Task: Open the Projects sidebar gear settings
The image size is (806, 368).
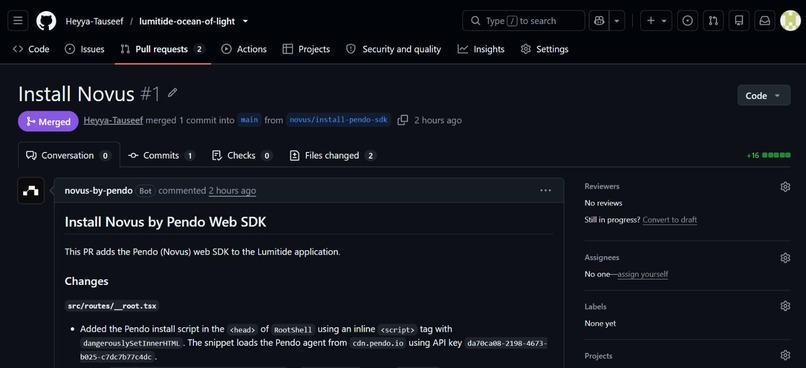Action: (785, 355)
